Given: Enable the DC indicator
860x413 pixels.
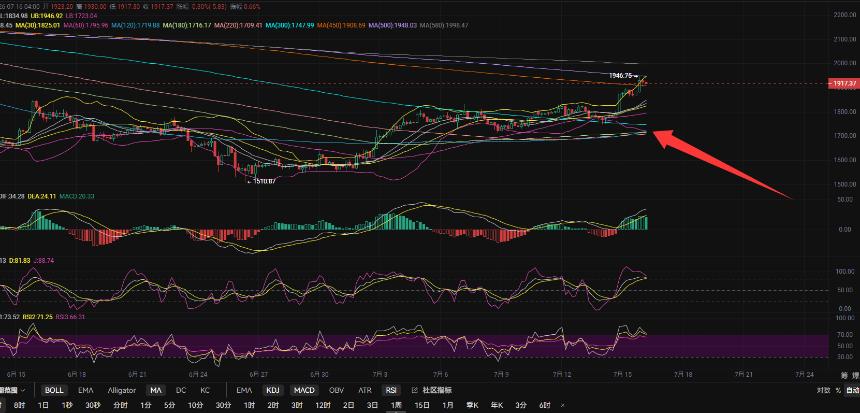Looking at the screenshot, I should 180,391.
